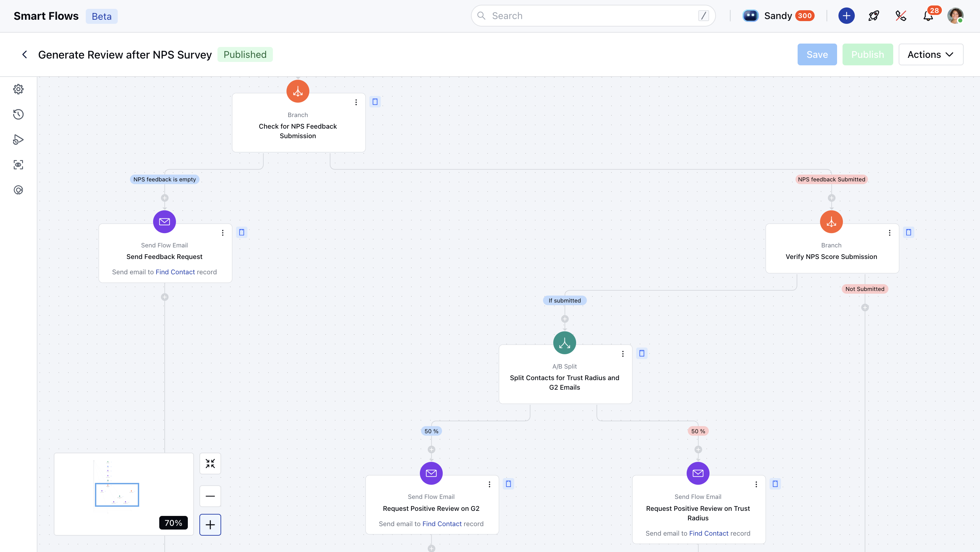Expand the Actions dropdown
980x552 pixels.
point(931,54)
